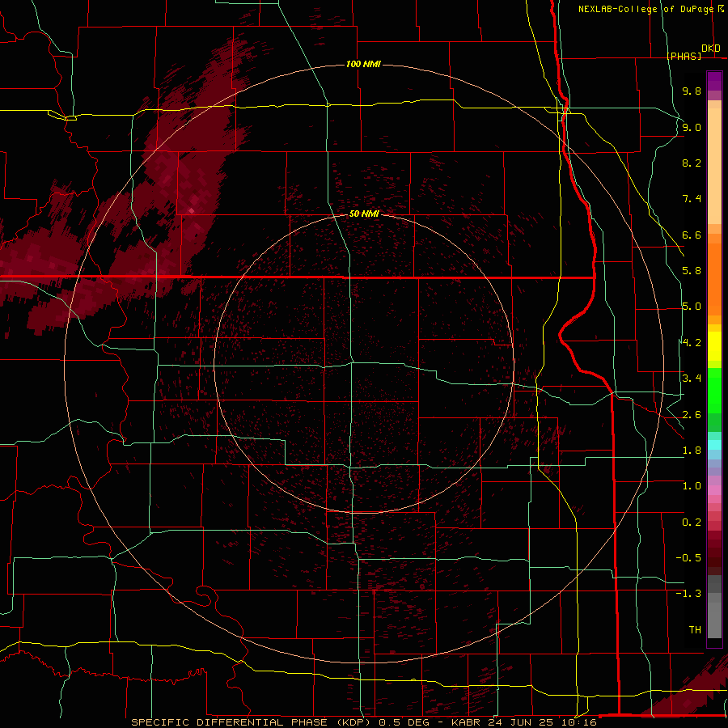Click the "0.5 DEG" elevation text

pyautogui.click(x=402, y=722)
